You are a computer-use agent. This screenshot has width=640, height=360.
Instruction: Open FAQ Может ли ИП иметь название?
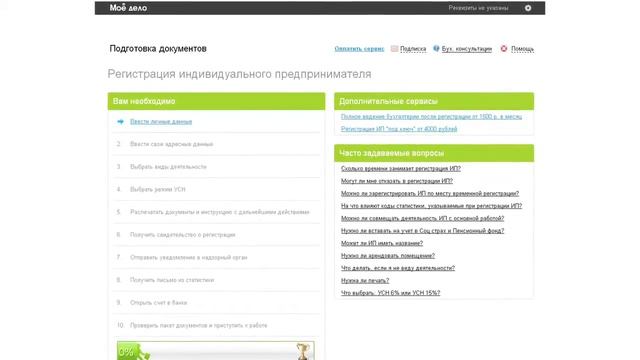point(382,243)
